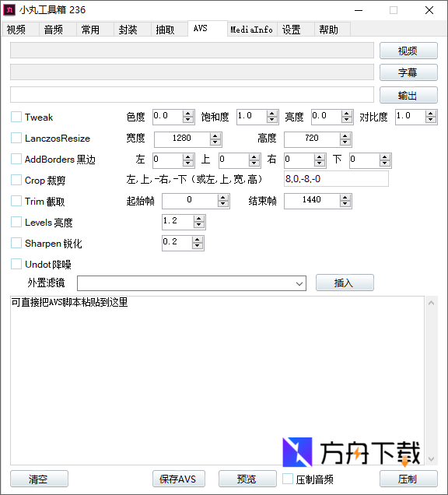Click script area scrollbar down arrow
448x495 pixels.
click(432, 458)
